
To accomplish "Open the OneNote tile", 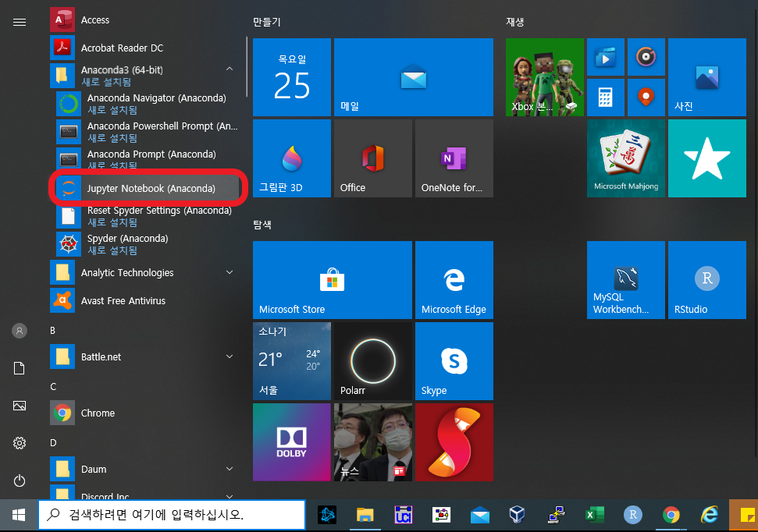I will (454, 158).
